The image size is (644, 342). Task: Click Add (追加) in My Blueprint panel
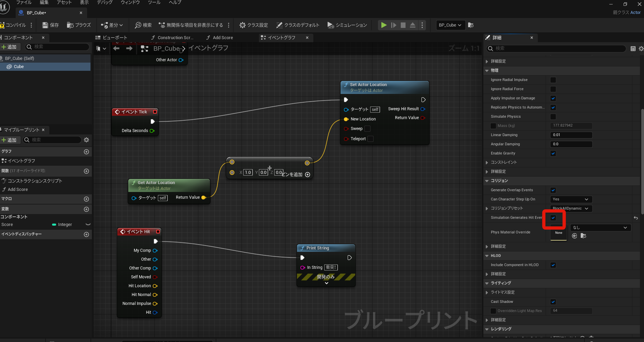point(9,140)
